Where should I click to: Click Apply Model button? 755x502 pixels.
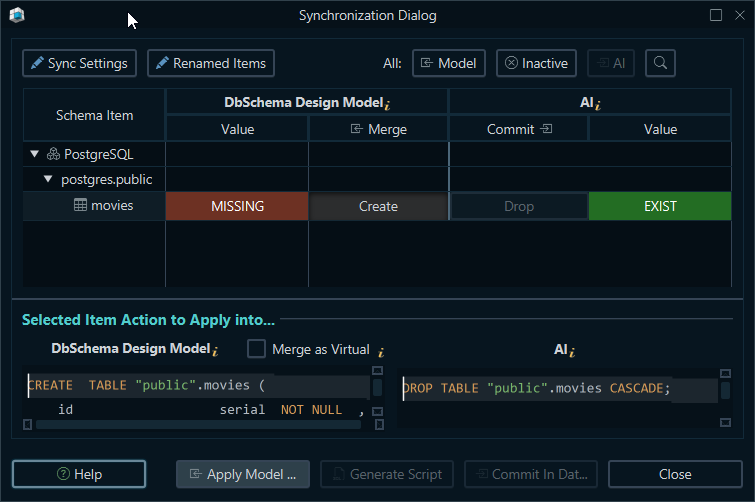pyautogui.click(x=243, y=474)
